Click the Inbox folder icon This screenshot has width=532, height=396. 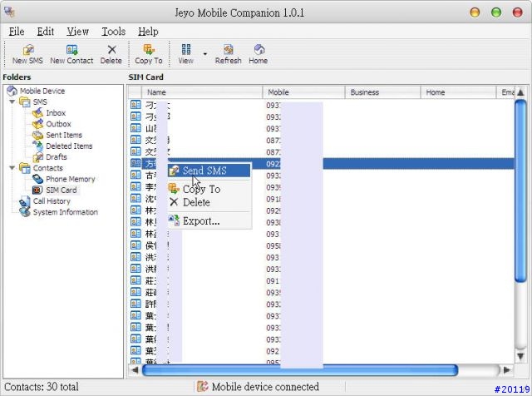click(x=37, y=113)
